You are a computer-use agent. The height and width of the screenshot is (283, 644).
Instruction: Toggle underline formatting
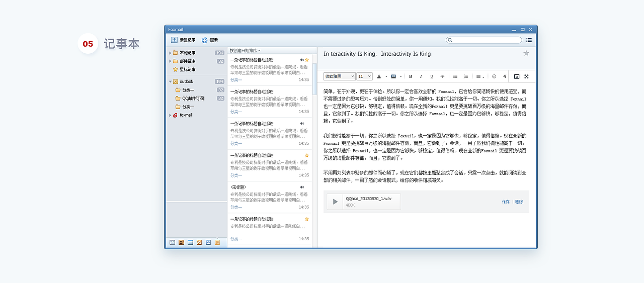(432, 76)
